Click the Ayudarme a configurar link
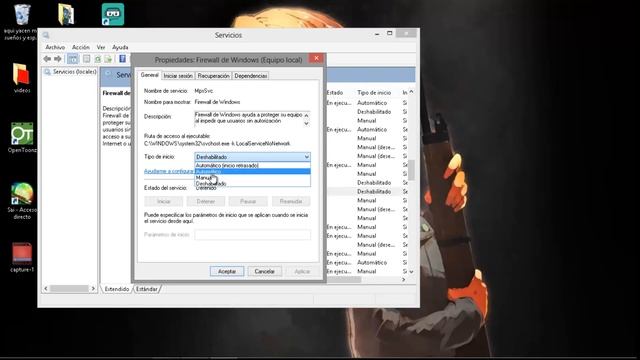The width and height of the screenshot is (640, 360). (x=169, y=171)
